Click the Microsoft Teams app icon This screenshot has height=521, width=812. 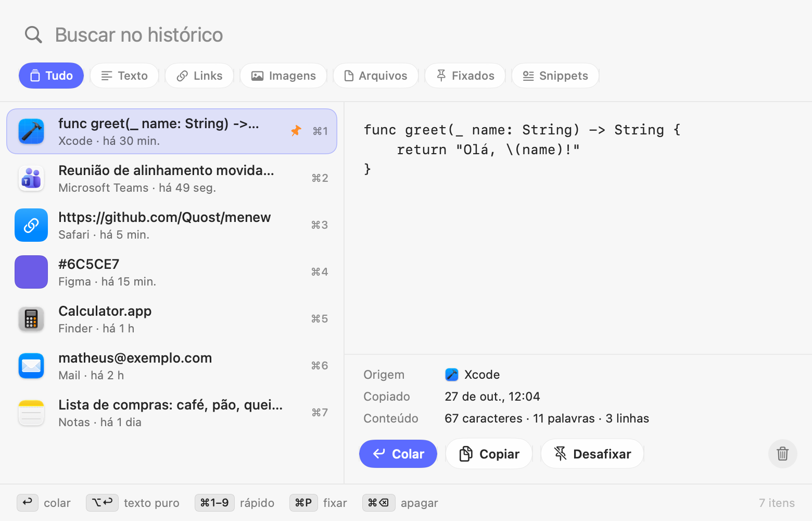click(x=31, y=178)
